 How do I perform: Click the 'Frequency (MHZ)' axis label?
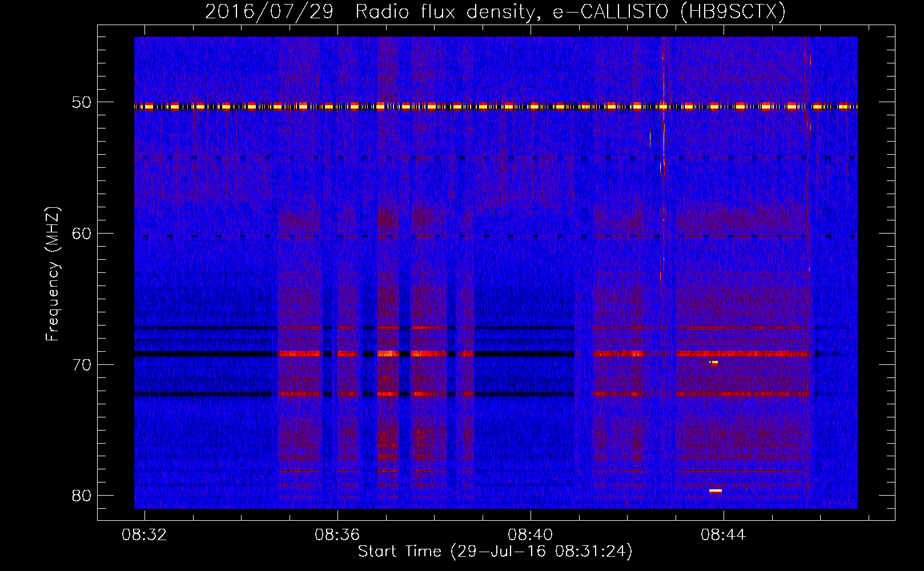(x=53, y=274)
